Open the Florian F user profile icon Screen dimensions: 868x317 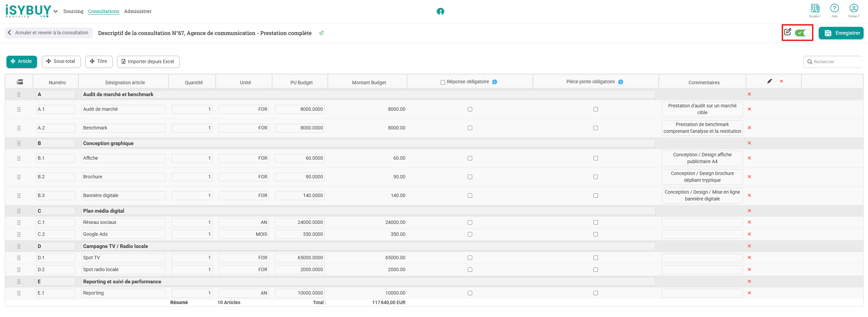point(854,8)
